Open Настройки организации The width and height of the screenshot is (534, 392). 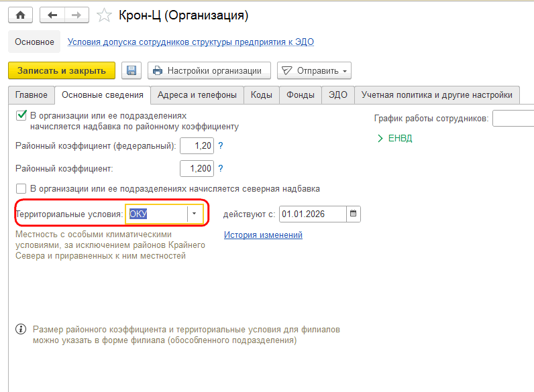(x=209, y=70)
